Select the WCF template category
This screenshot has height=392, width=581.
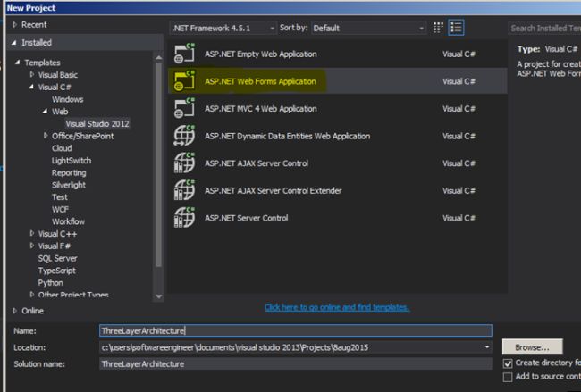tap(60, 209)
